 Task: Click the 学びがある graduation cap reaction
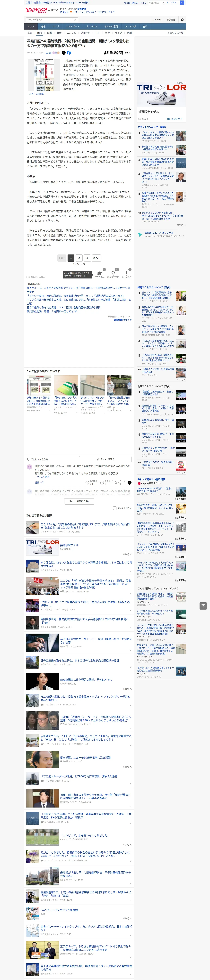point(100,274)
